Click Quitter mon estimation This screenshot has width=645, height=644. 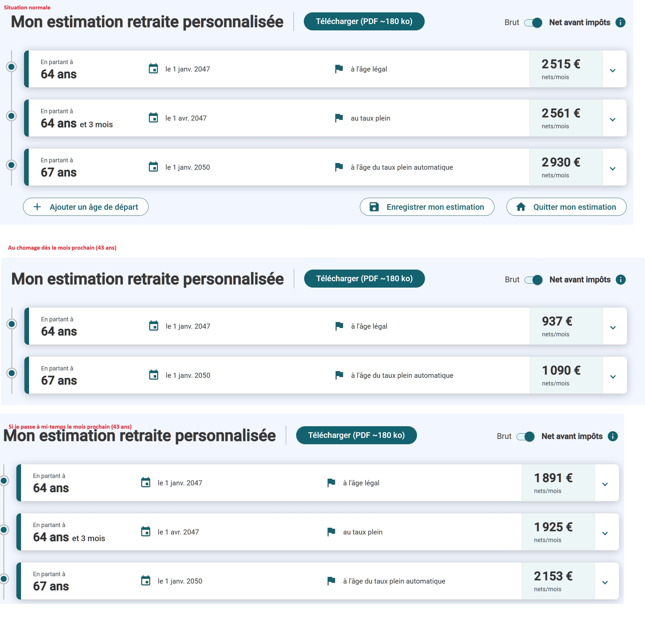pyautogui.click(x=566, y=207)
